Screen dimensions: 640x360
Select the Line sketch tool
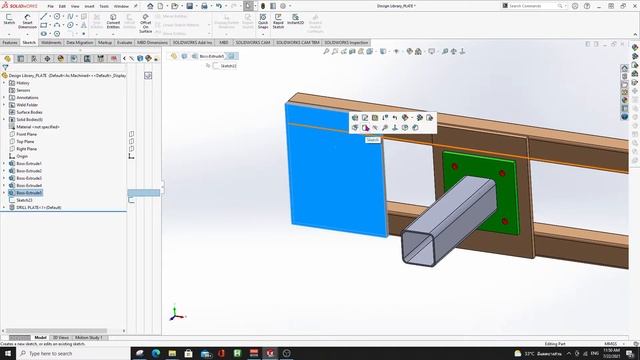coord(44,16)
